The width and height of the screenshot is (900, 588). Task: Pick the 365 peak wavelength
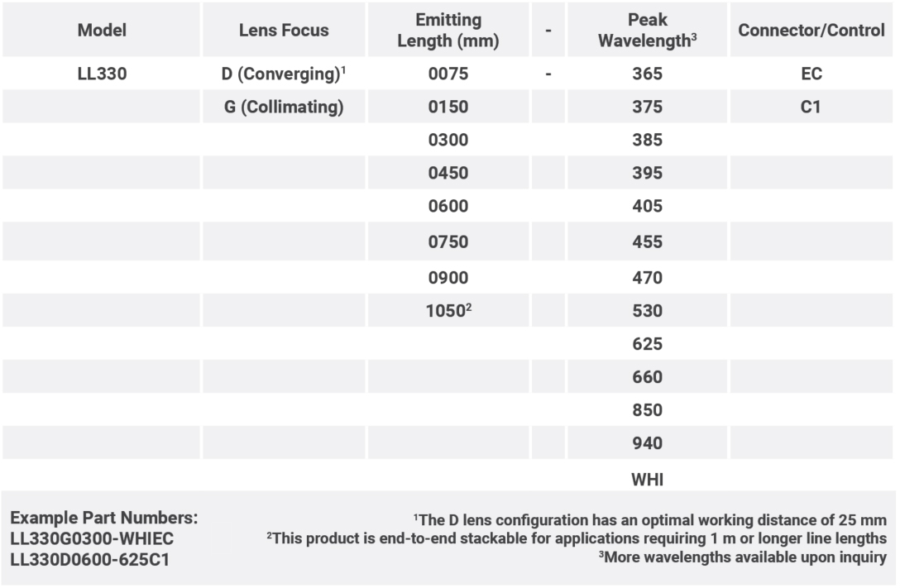(x=646, y=74)
